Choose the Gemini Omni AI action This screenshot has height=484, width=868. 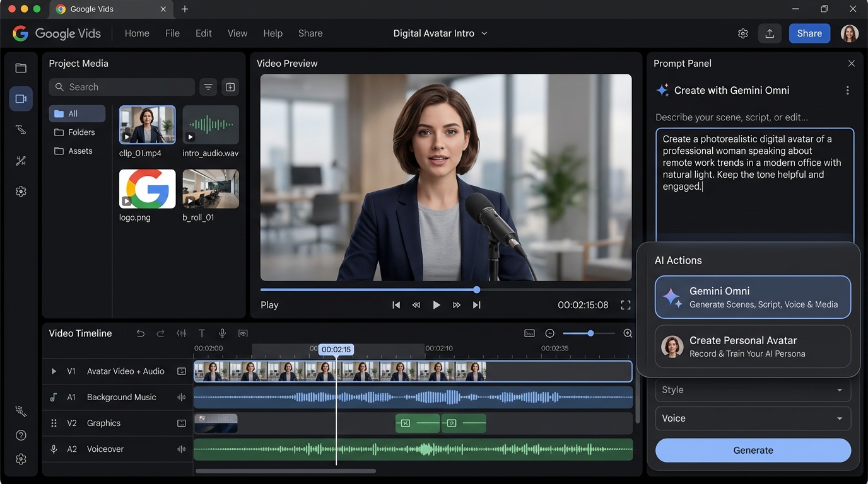pyautogui.click(x=753, y=297)
